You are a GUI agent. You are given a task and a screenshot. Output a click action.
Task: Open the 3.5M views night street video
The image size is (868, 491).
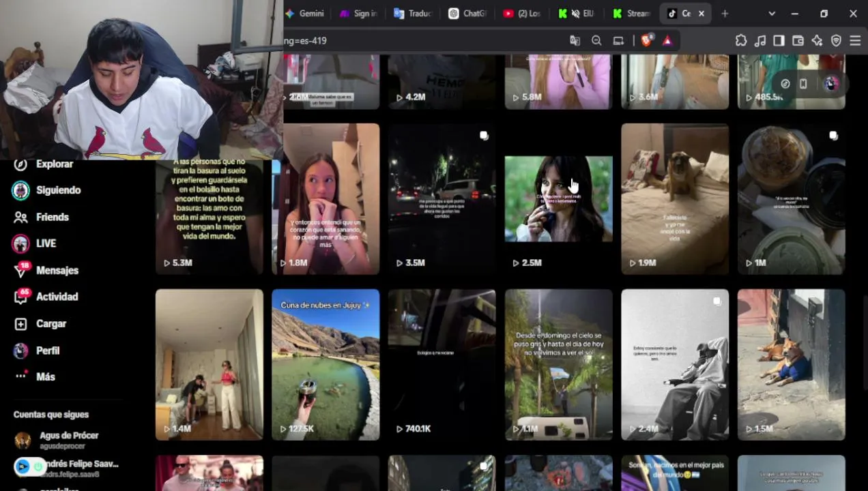[x=442, y=199]
